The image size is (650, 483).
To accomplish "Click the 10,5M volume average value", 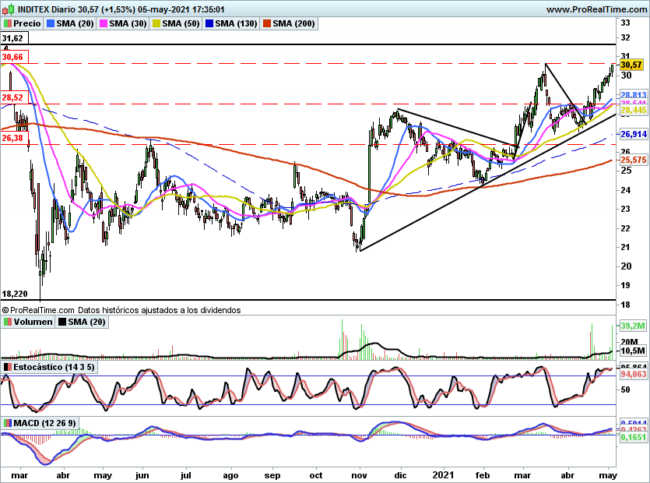I will (633, 351).
